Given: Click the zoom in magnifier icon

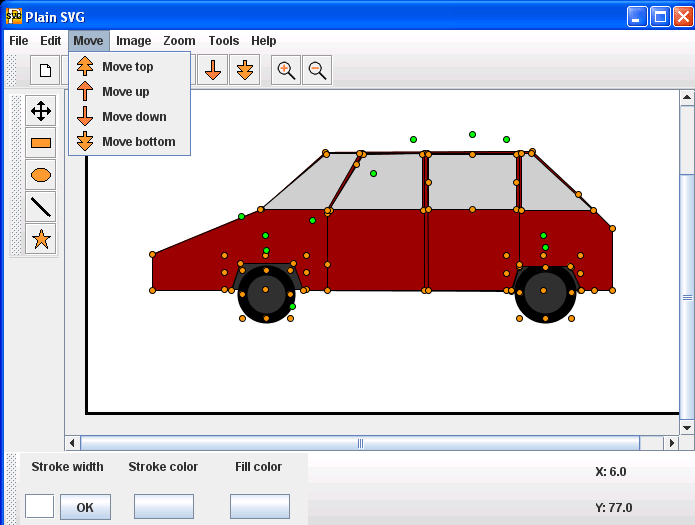Looking at the screenshot, I should click(x=286, y=70).
